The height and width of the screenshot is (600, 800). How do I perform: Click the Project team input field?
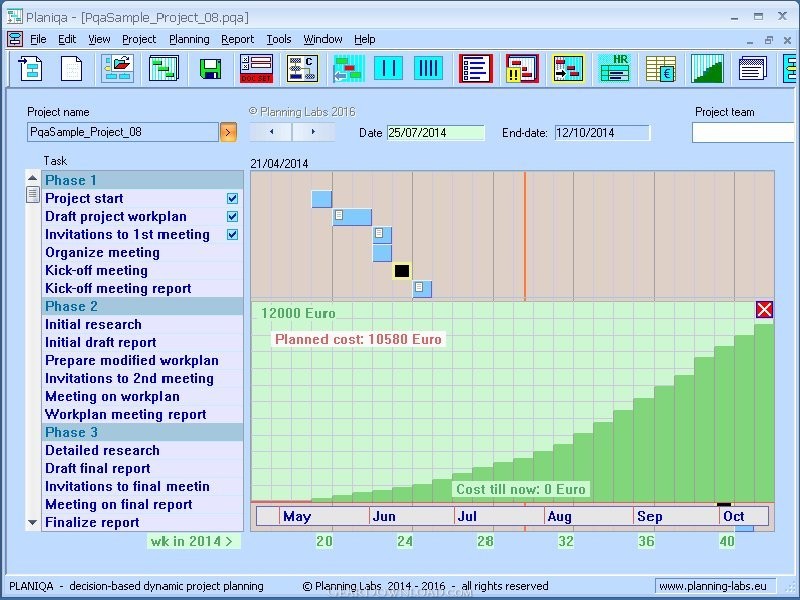pos(744,133)
